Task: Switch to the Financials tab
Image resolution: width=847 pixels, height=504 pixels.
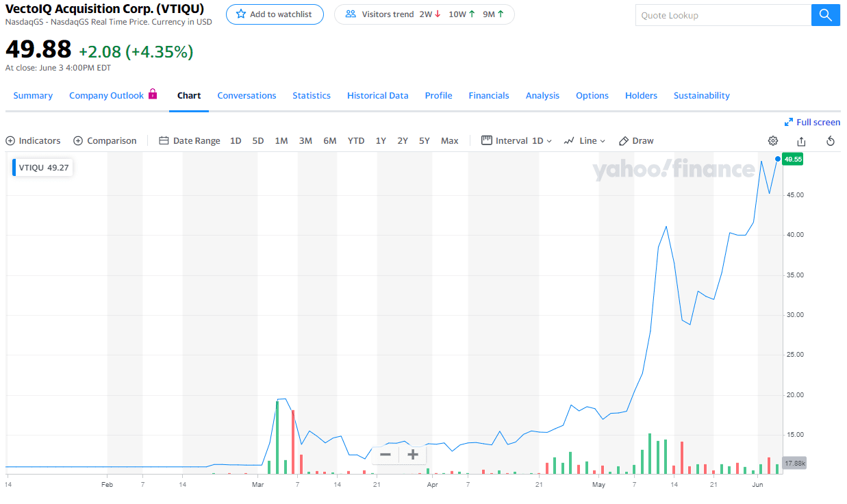Action: [489, 96]
